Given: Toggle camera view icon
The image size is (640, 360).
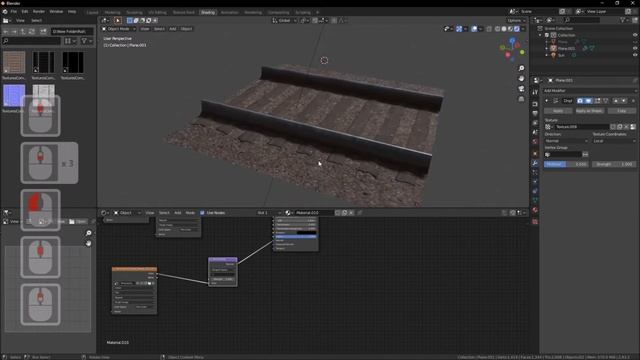Looking at the screenshot, I should (x=521, y=89).
